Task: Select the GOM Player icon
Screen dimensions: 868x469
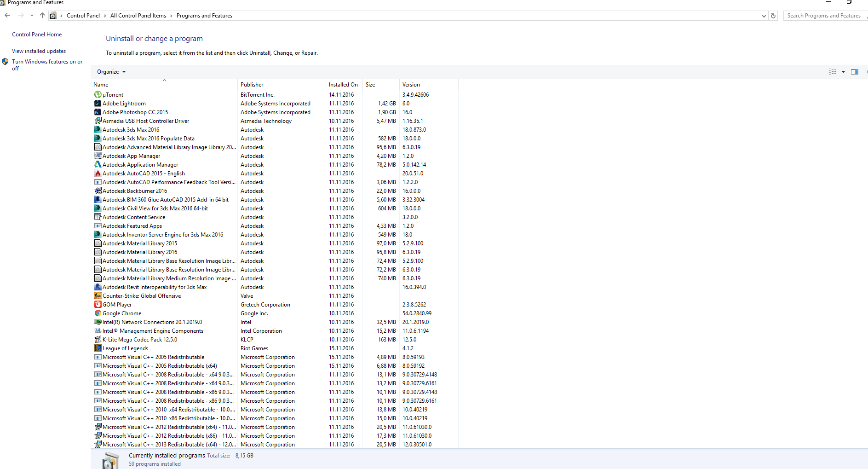Action: (x=98, y=305)
